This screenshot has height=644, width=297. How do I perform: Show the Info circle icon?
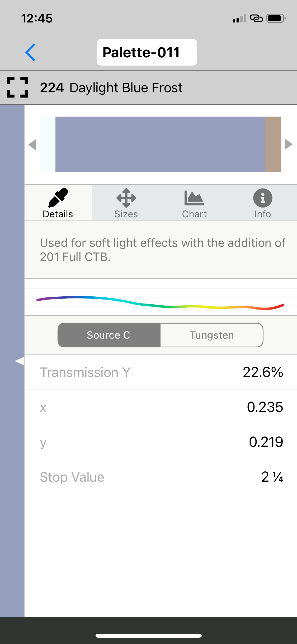tap(262, 203)
